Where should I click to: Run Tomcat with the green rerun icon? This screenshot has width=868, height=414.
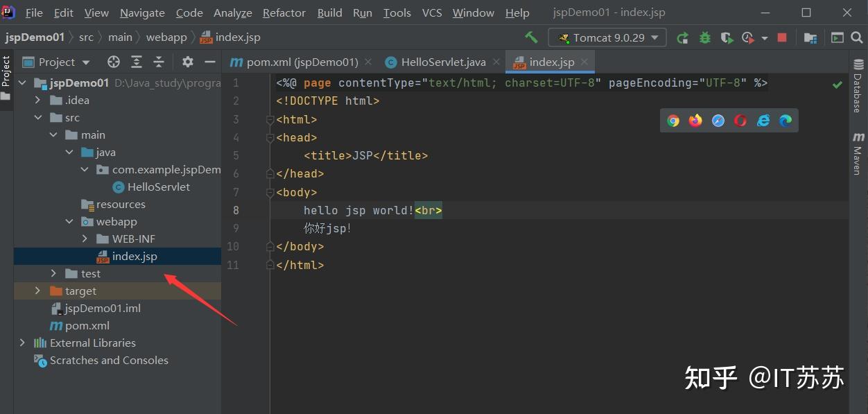click(683, 37)
